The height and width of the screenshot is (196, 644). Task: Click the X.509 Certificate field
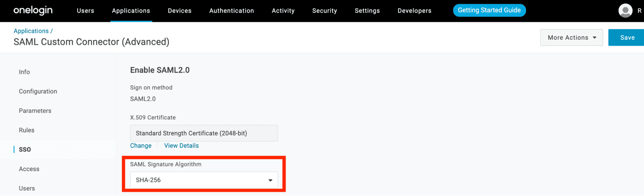coord(204,133)
